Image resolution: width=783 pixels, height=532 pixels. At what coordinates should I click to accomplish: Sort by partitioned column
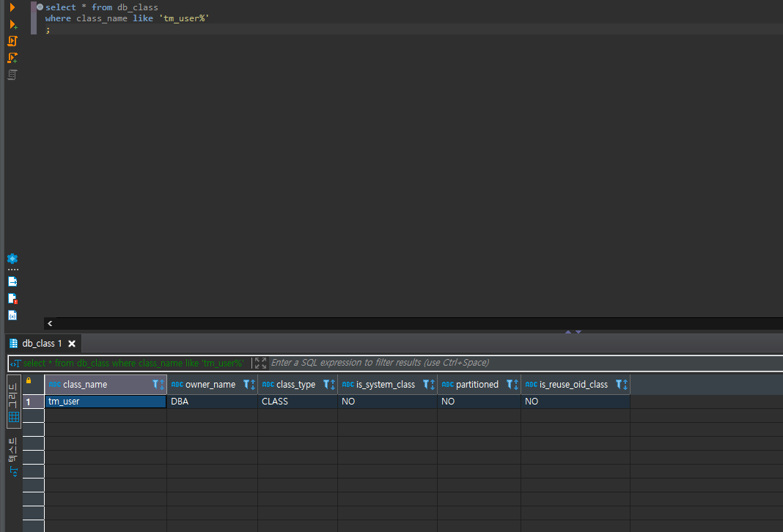click(516, 384)
